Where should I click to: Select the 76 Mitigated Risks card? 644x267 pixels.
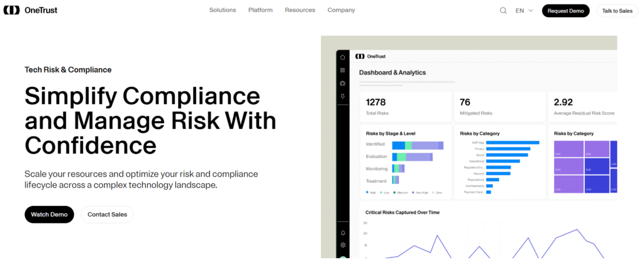[499, 107]
